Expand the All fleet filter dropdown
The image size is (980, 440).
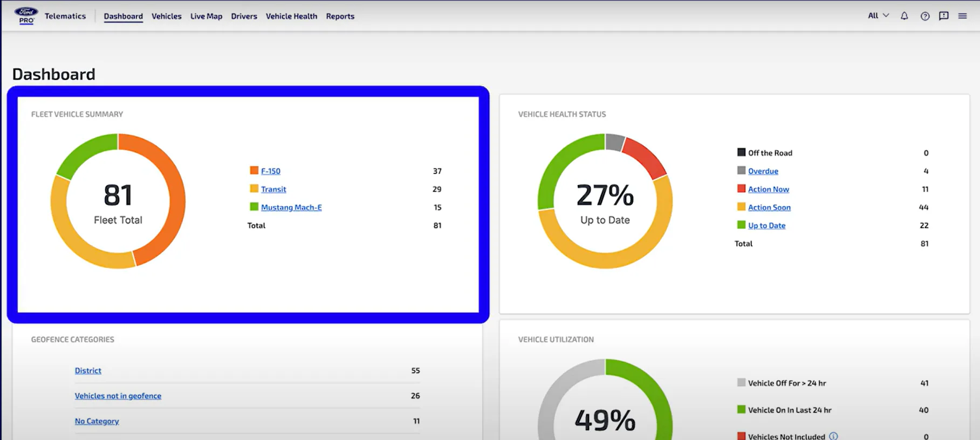click(879, 16)
